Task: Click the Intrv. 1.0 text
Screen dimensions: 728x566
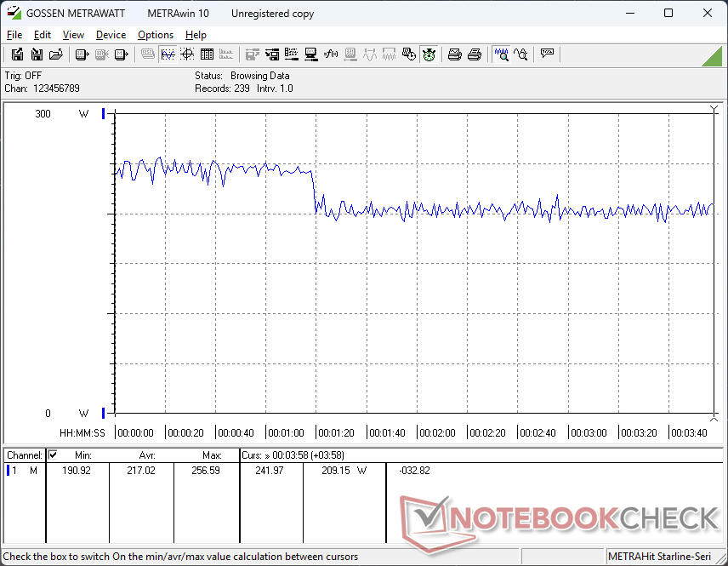Action: 275,89
